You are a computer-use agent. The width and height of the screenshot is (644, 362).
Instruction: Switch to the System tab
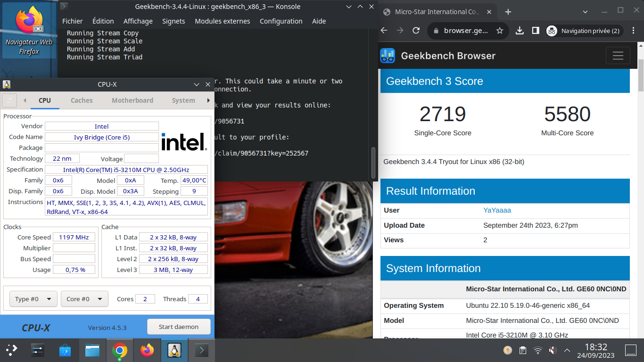coord(183,100)
